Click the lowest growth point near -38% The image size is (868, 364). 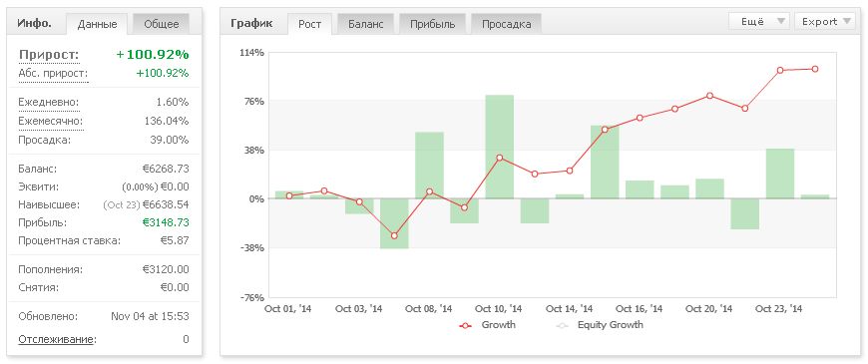point(394,235)
